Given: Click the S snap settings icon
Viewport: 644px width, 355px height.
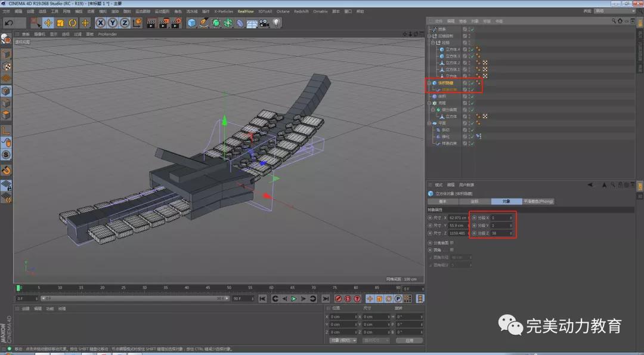Looking at the screenshot, I should pos(6,155).
